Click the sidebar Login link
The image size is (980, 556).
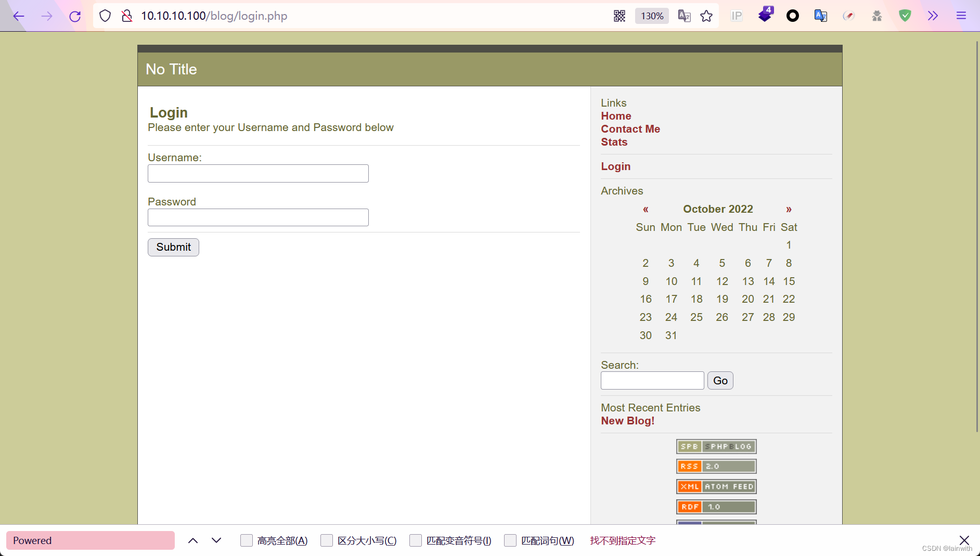point(616,166)
